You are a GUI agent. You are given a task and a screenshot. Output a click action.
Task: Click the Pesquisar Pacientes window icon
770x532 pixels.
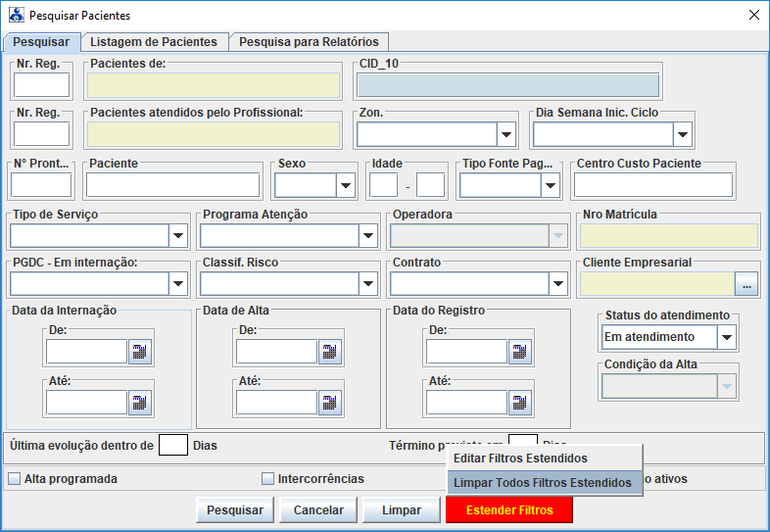click(17, 15)
